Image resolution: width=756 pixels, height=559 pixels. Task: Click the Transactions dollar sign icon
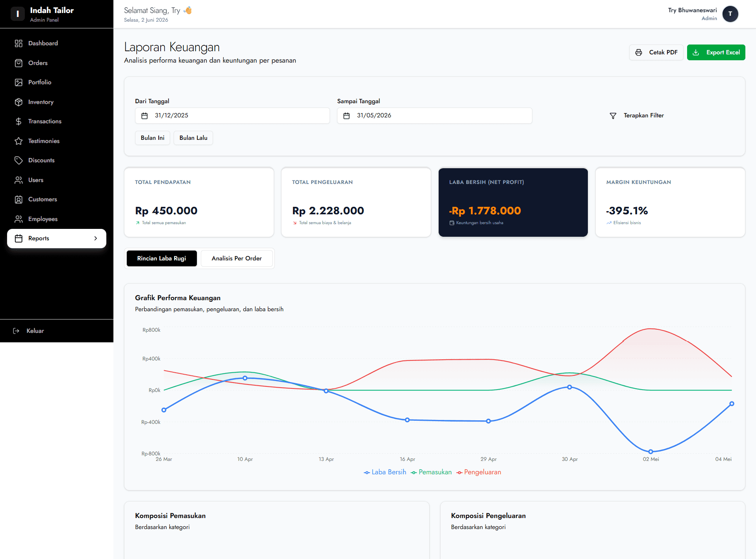[x=19, y=121]
